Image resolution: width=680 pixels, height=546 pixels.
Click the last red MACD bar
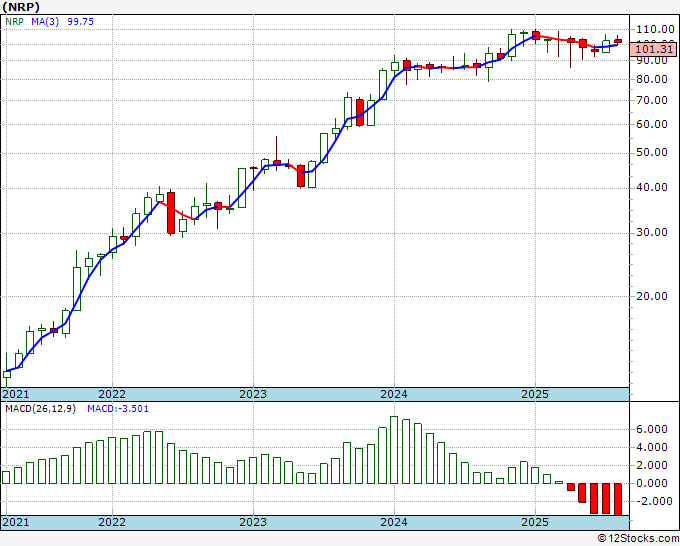(x=618, y=500)
